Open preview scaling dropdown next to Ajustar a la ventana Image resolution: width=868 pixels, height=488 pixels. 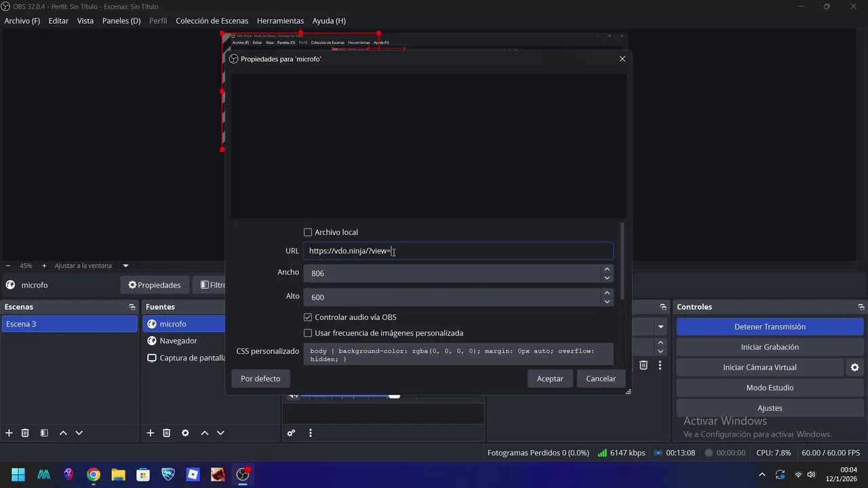(125, 266)
